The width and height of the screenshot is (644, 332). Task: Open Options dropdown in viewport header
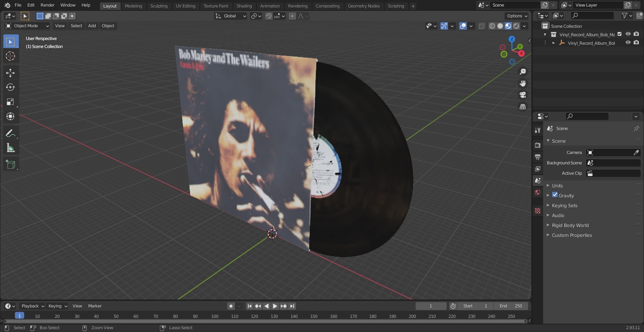(517, 16)
